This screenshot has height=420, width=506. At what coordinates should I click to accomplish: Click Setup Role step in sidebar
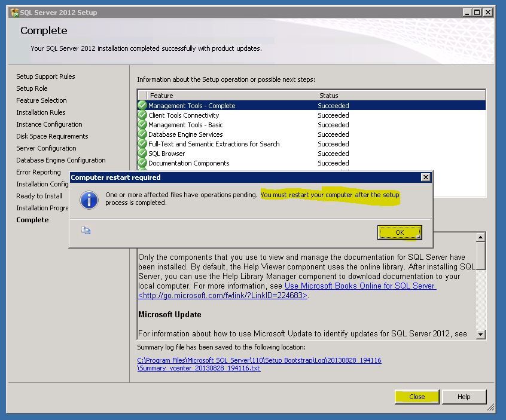32,88
